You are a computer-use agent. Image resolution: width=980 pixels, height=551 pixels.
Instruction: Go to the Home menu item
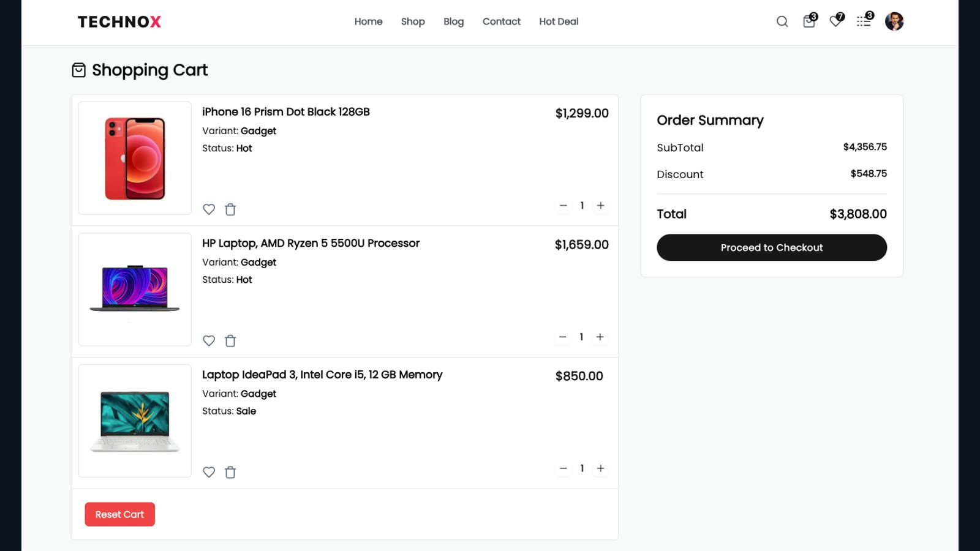369,21
